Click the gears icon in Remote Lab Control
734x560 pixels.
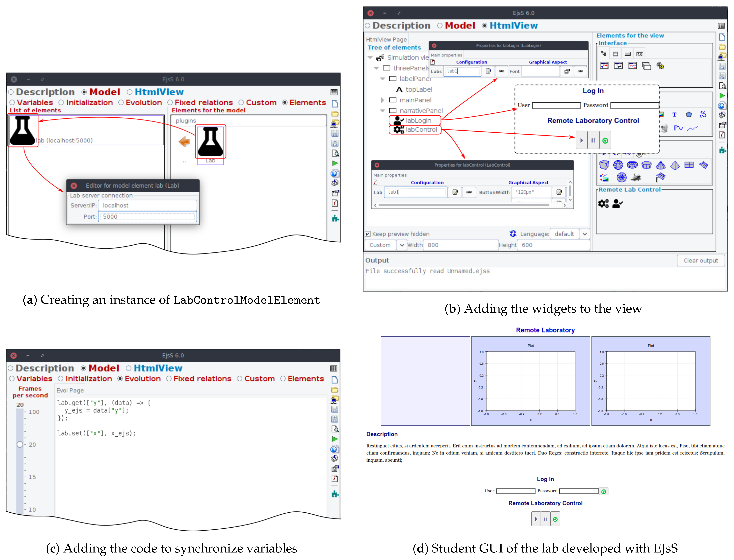603,203
